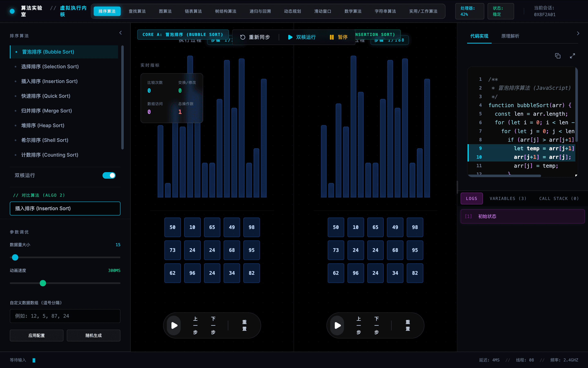The width and height of the screenshot is (588, 368).
Task: Collapse the left sidebar chevron
Action: tap(120, 33)
